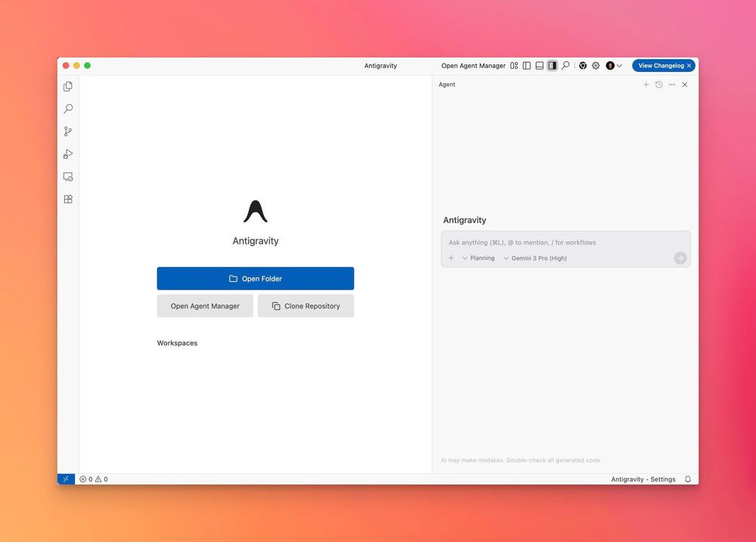Open Agent panel more actions menu
Screen dimensions: 756x542
pos(671,85)
